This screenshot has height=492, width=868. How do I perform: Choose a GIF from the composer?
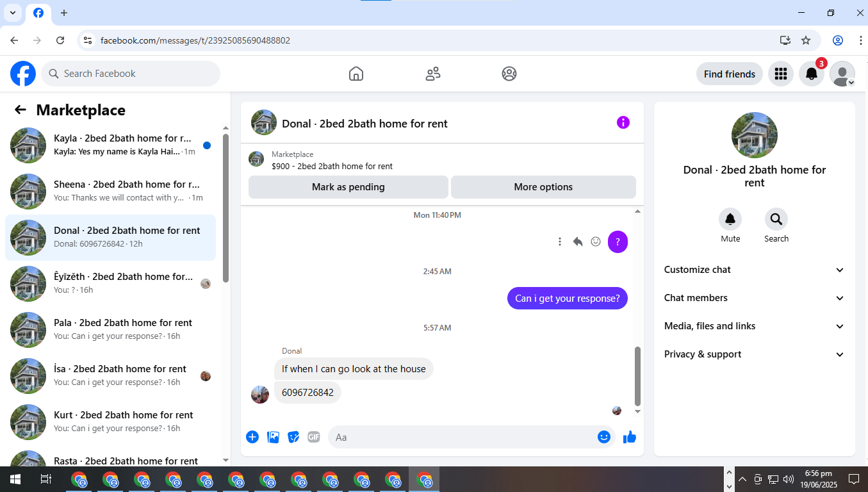(313, 437)
